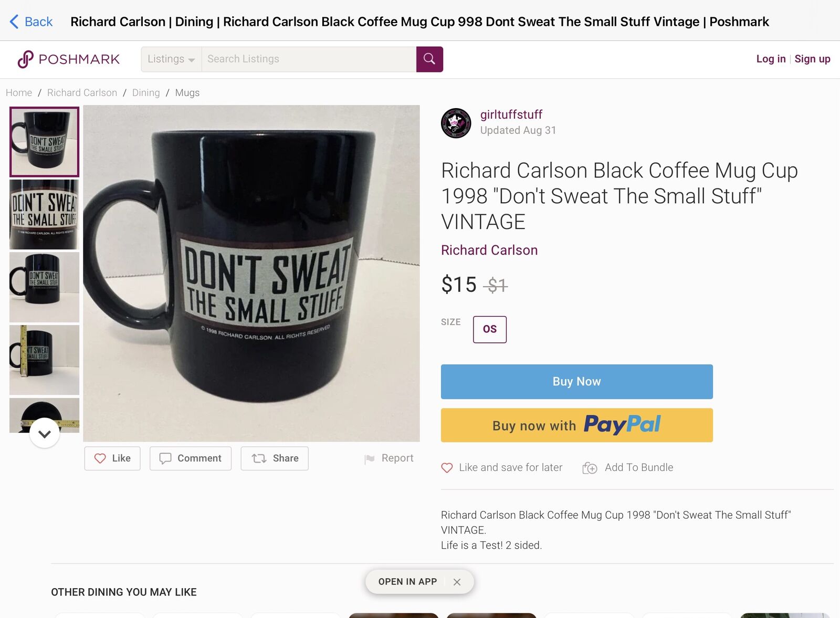Open girltuffstuff seller avatar
This screenshot has width=840, height=618.
(x=456, y=123)
